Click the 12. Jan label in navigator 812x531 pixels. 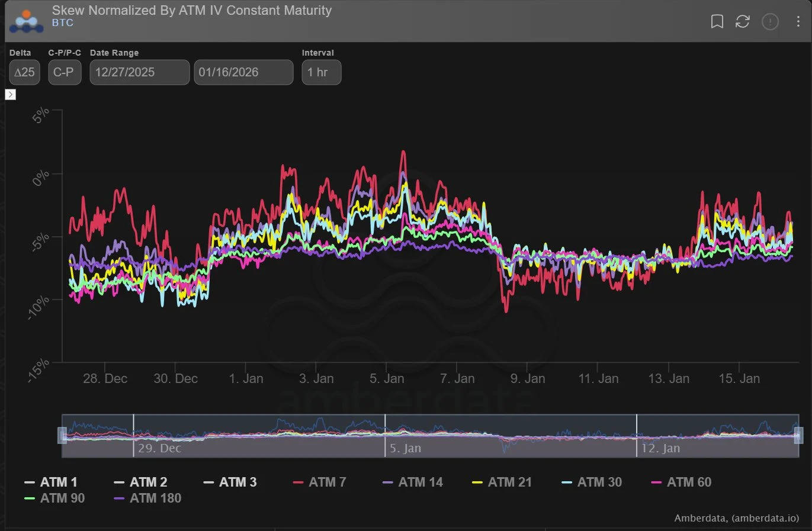pos(660,448)
